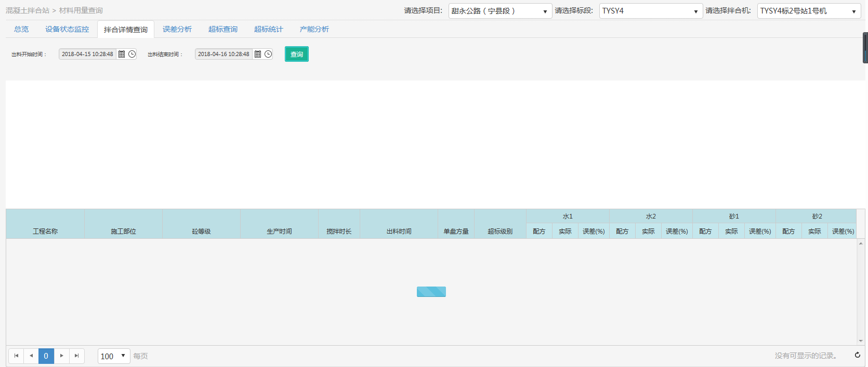Refresh the table with reload icon

(857, 355)
